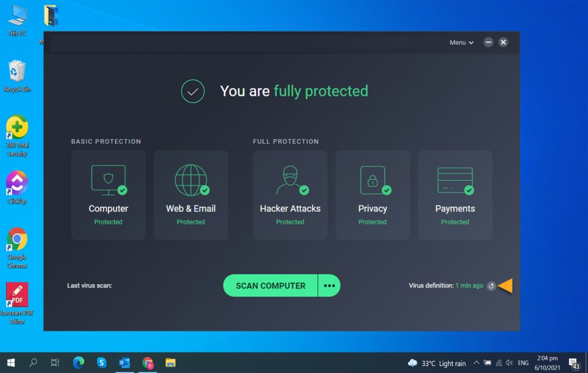Open the notification center in taskbar
588x373 pixels.
coord(573,363)
